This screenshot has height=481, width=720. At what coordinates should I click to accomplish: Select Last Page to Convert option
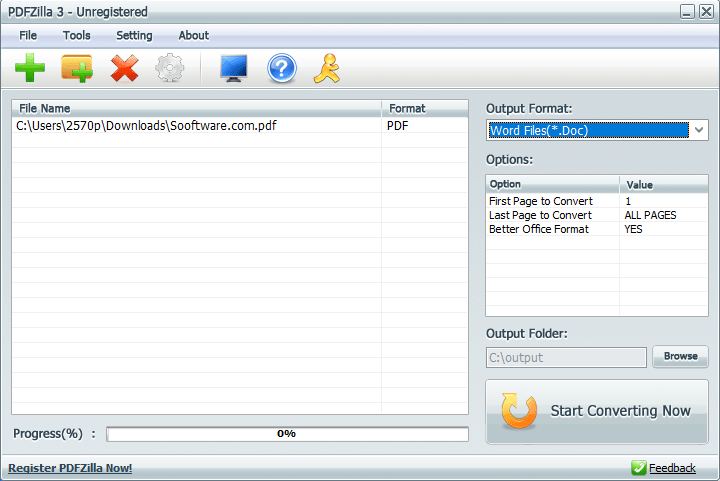[x=540, y=215]
